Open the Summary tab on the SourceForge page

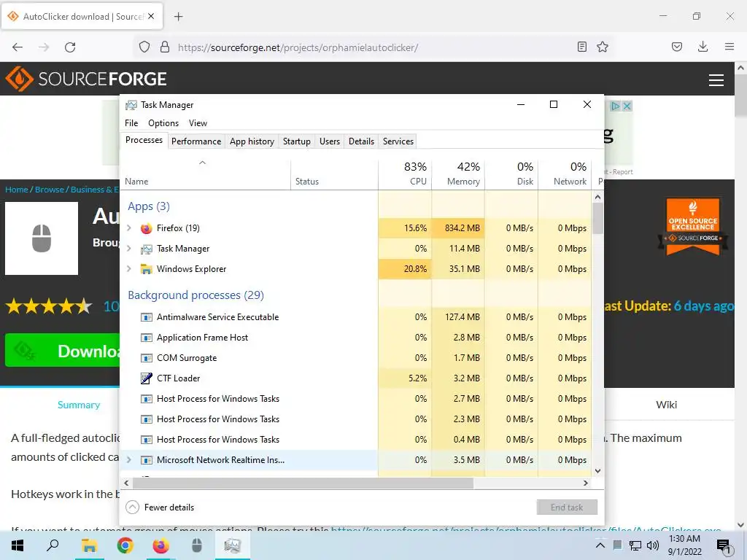point(79,405)
